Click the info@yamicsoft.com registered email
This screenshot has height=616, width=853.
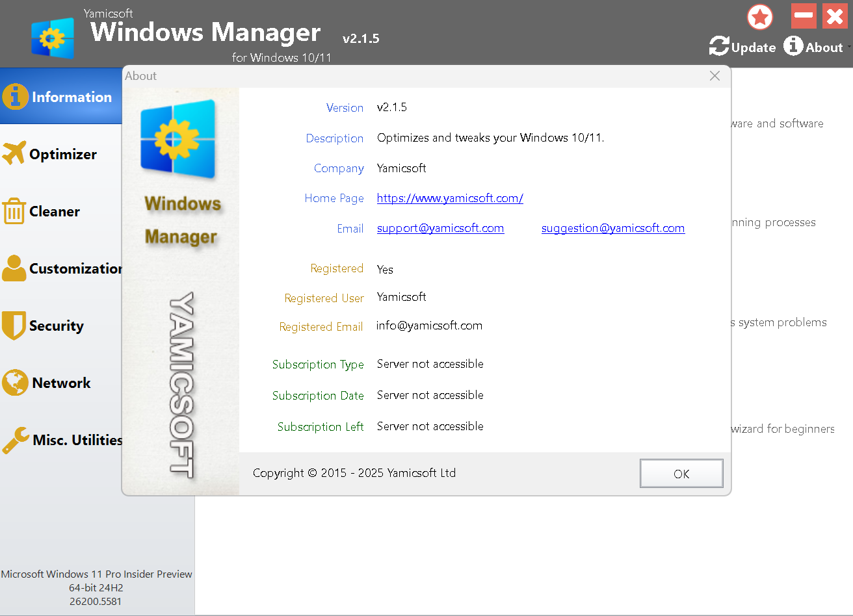point(429,326)
